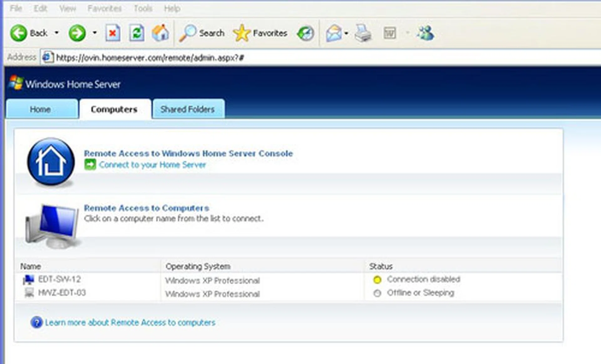The height and width of the screenshot is (364, 601).
Task: Click Connect to your Home Server
Action: tap(152, 165)
